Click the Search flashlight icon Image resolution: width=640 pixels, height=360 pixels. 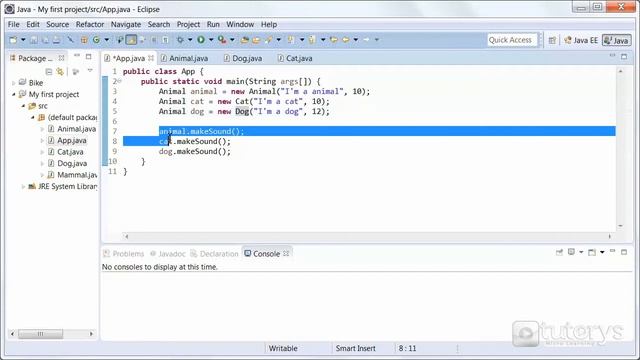pos(269,40)
